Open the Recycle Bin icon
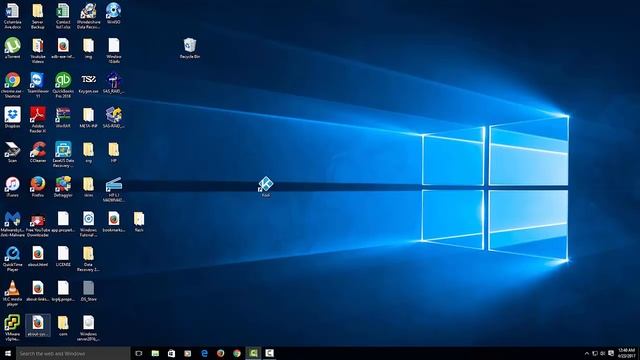 (190, 48)
